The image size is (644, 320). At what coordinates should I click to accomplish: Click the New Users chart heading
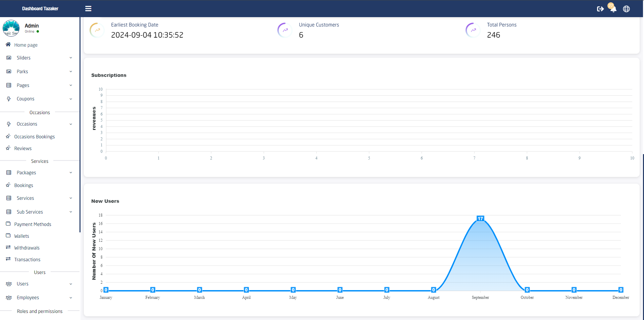click(x=105, y=201)
